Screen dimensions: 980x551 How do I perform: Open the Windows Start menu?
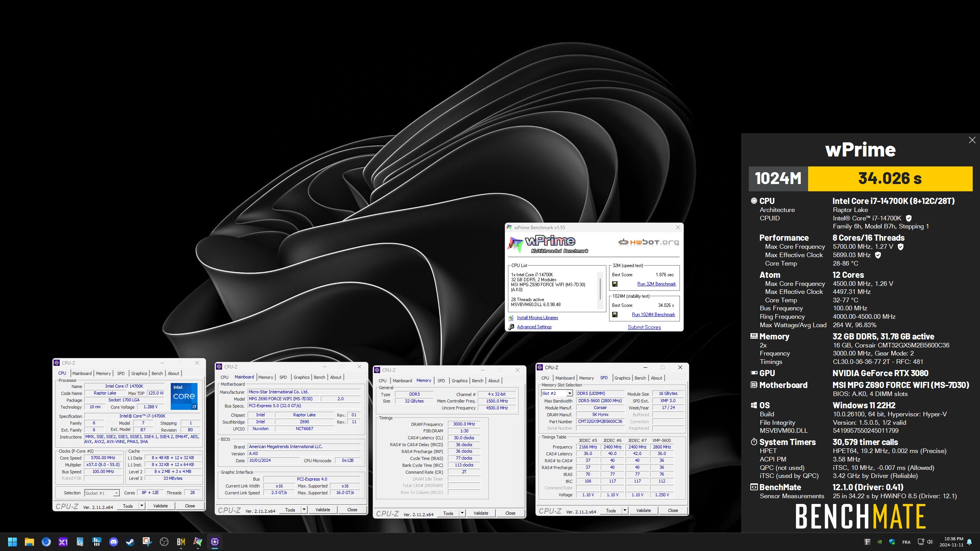click(x=12, y=542)
